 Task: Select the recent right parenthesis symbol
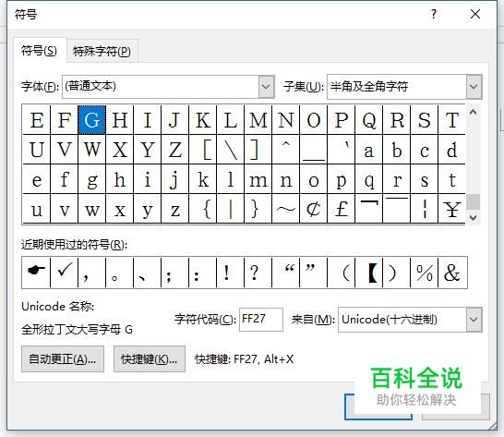click(396, 273)
